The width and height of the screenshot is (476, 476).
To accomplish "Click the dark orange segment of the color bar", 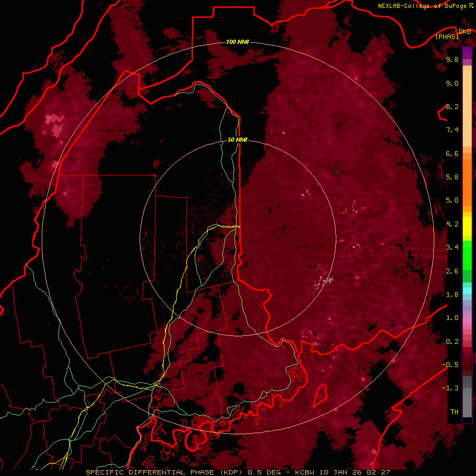I will tap(467, 182).
